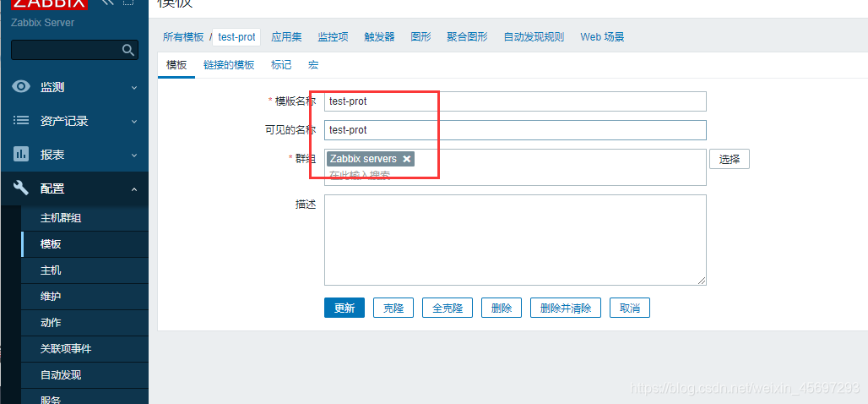This screenshot has width=868, height=404.
Task: Click the wrench icon for 配置
Action: pyautogui.click(x=21, y=188)
